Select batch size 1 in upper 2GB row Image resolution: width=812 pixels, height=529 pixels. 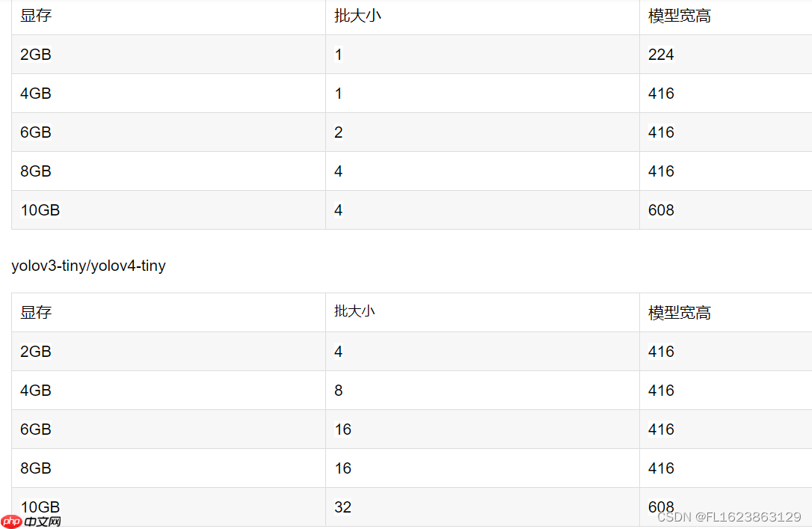339,55
